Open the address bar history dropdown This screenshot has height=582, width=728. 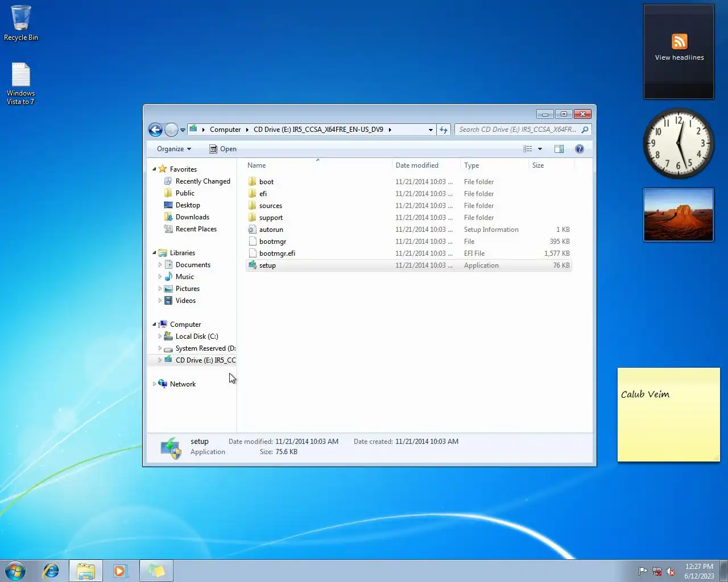[x=431, y=130]
